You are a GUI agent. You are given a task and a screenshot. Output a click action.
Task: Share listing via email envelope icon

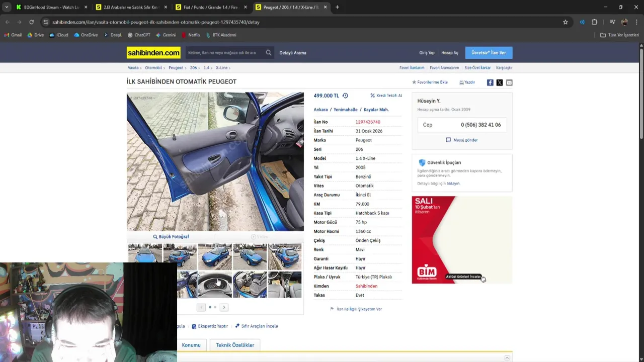click(x=509, y=82)
